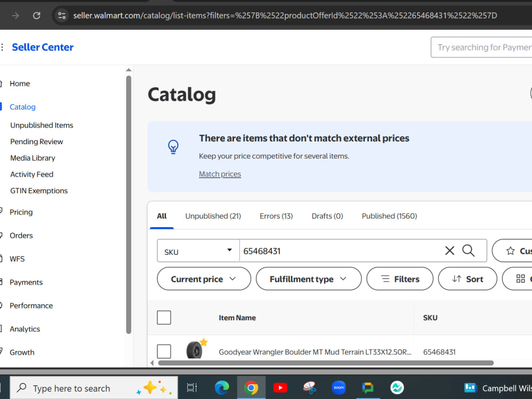Click Windows taskbar search box
This screenshot has height=399, width=532.
coord(94,387)
